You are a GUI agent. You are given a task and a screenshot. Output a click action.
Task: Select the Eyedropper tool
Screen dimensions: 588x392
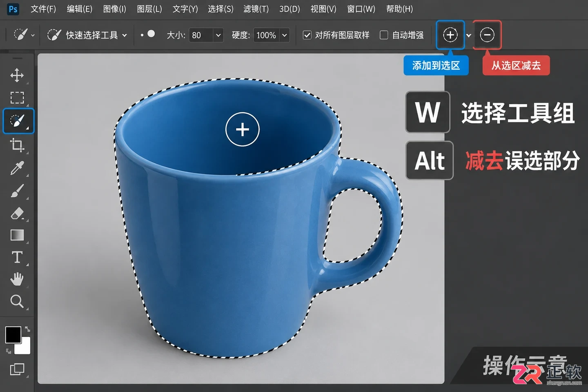click(x=17, y=168)
